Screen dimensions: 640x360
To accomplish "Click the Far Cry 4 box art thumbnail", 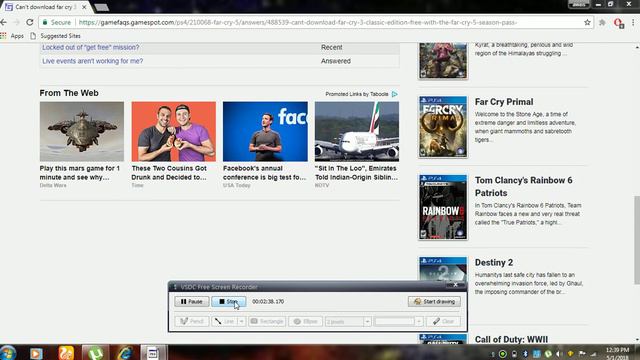I will pos(443,61).
